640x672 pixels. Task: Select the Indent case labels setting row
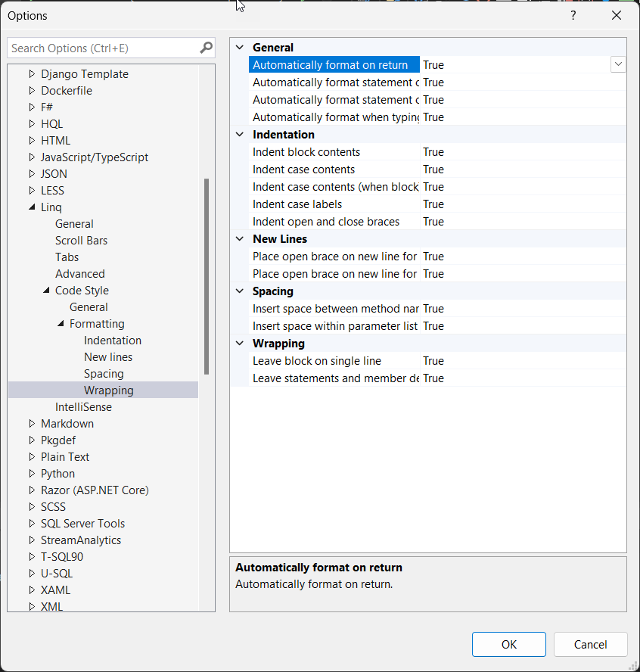297,204
